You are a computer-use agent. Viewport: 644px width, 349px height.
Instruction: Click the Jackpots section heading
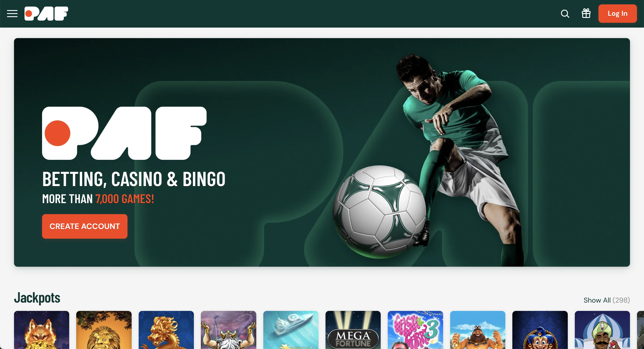37,298
